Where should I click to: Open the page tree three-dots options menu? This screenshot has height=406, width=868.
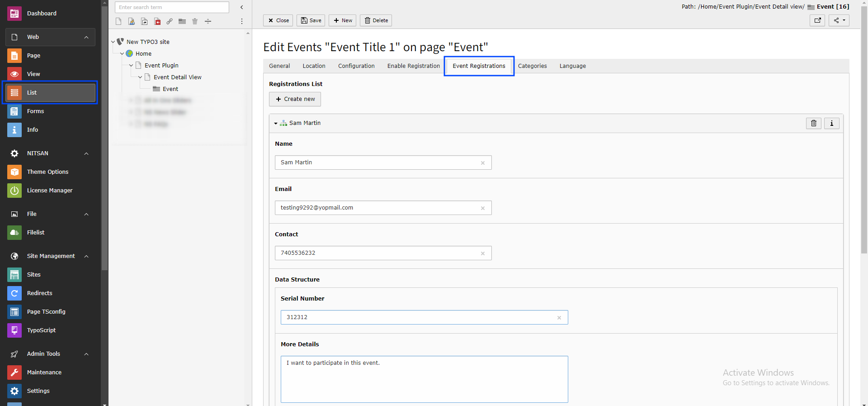242,21
